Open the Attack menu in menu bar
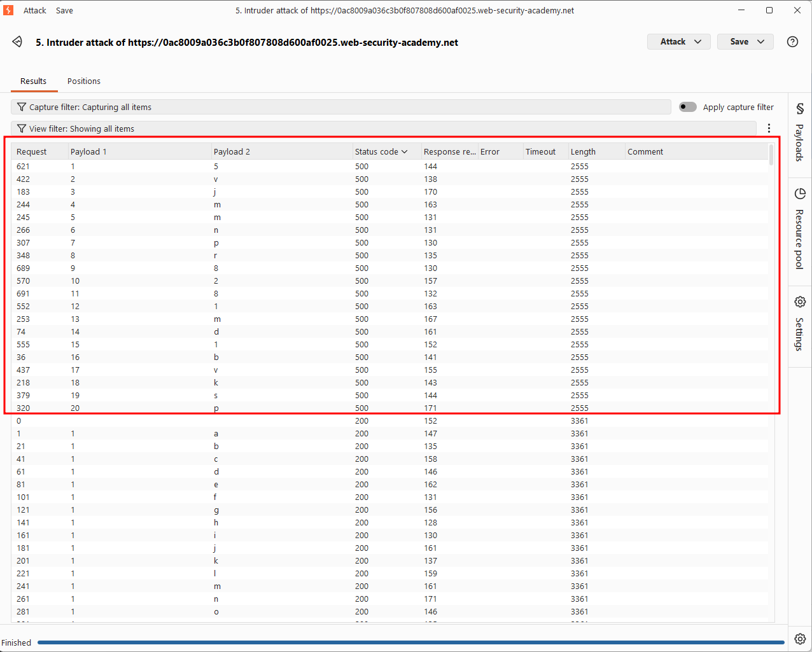Screen dimensions: 812x652 coord(35,10)
